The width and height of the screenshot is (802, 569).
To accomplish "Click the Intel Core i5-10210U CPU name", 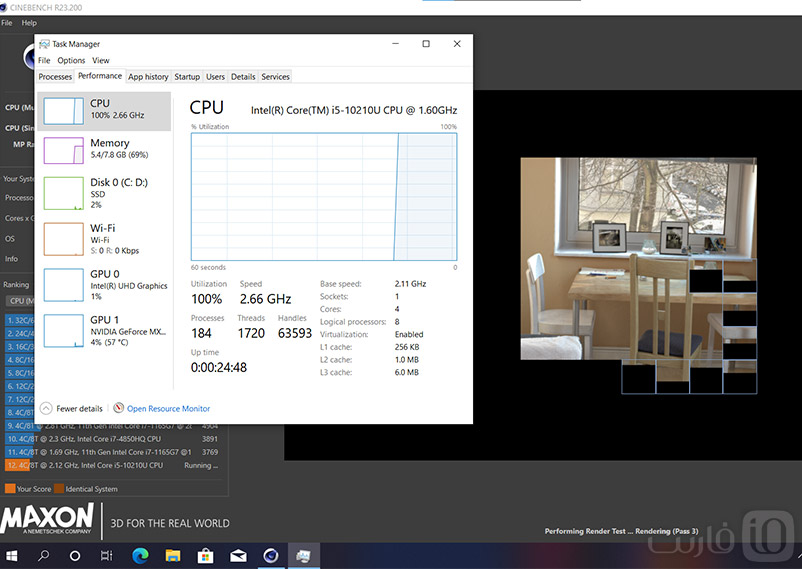I will click(353, 110).
